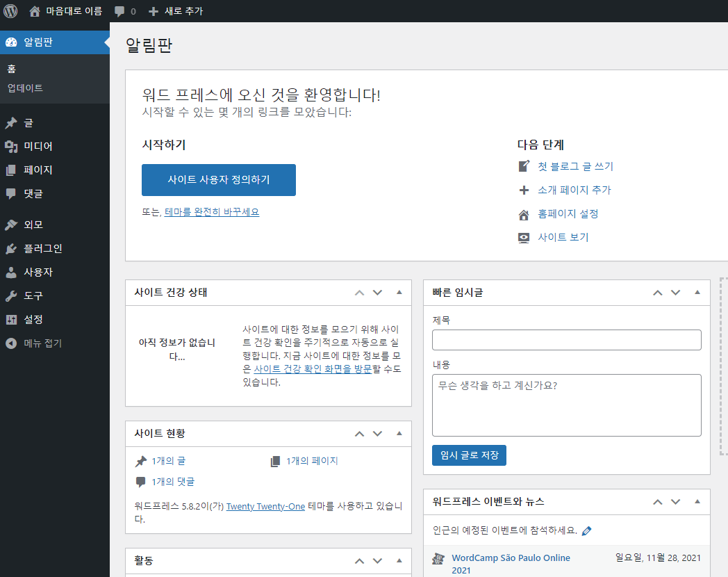Click the 메뉴 접기 collapse arrow icon
The height and width of the screenshot is (577, 728).
[x=11, y=343]
